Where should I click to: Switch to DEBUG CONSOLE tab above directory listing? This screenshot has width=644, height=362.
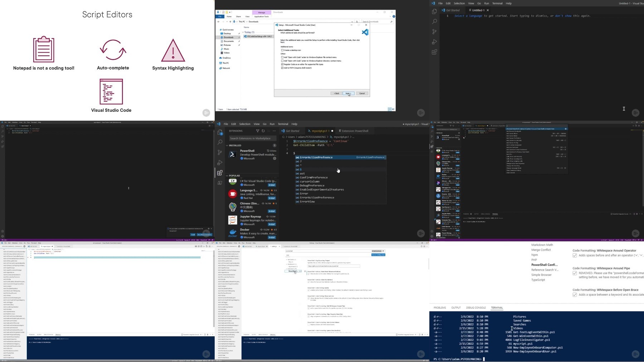[x=476, y=308]
